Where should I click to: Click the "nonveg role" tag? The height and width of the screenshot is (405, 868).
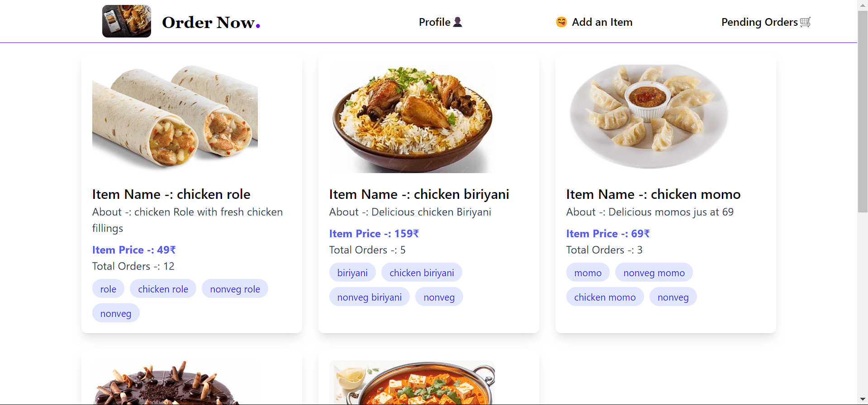[x=235, y=289]
